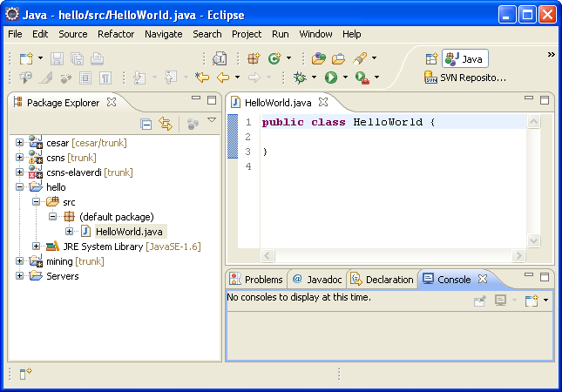Click the Open Perspective icon
The height and width of the screenshot is (392, 562).
(x=430, y=58)
